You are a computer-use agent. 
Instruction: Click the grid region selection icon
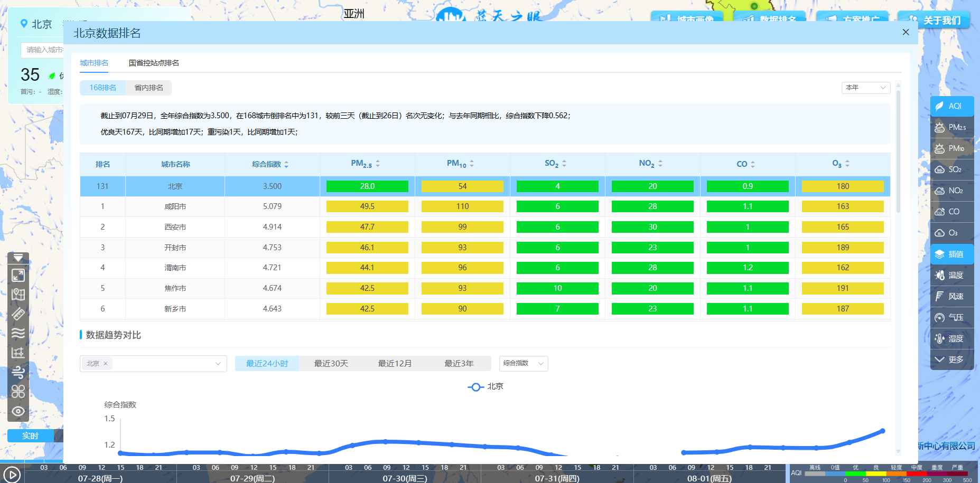18,353
